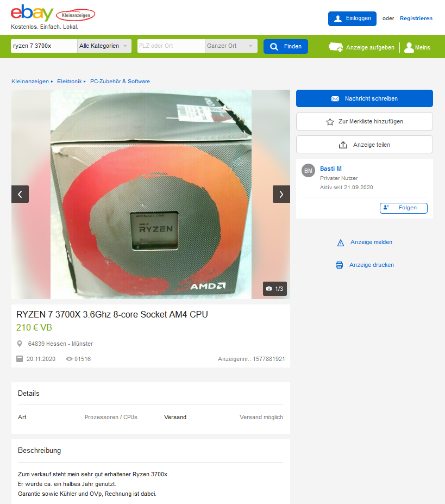Click the Finden search button
The image size is (445, 504).
pyautogui.click(x=286, y=47)
